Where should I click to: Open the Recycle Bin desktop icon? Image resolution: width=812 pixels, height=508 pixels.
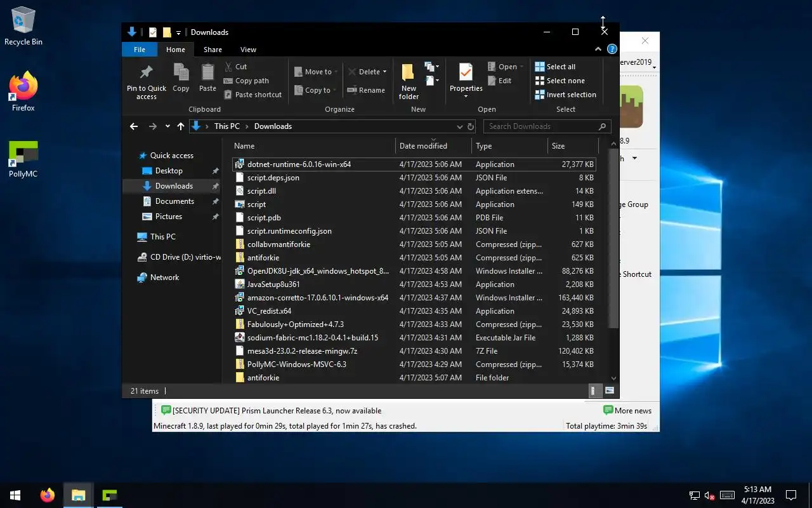coord(23,27)
